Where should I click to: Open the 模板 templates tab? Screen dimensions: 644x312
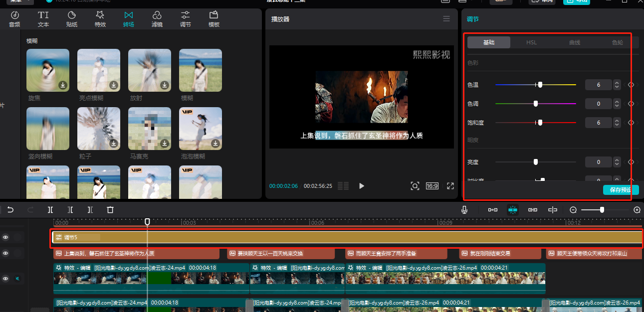(x=214, y=19)
